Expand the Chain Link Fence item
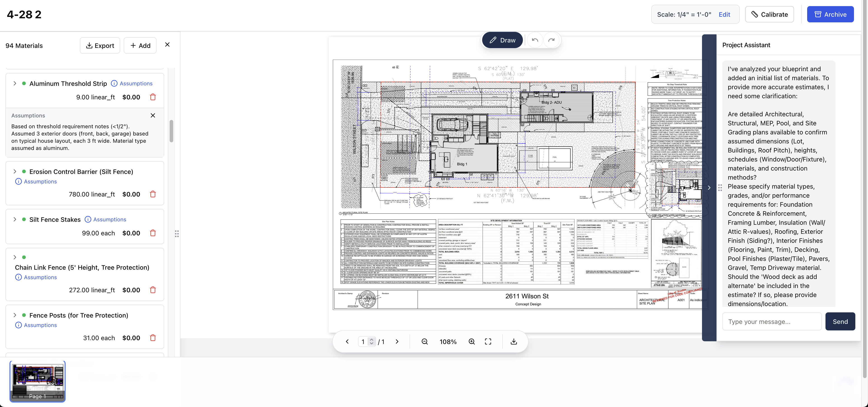Image resolution: width=868 pixels, height=407 pixels. click(15, 257)
